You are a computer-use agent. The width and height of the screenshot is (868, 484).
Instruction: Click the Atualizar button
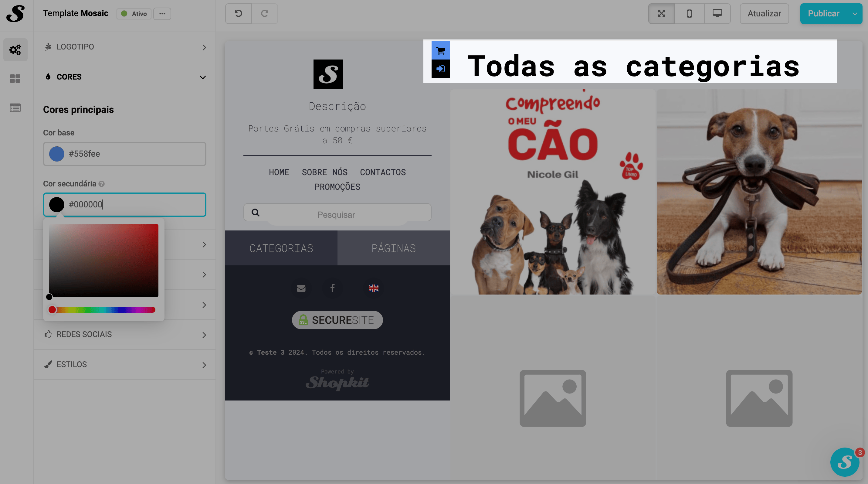pos(764,13)
